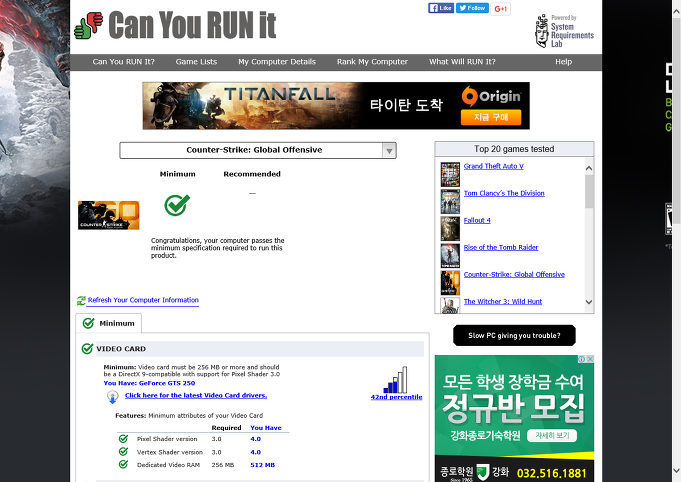Click the Facebook Like button
This screenshot has width=681, height=482.
click(x=441, y=8)
